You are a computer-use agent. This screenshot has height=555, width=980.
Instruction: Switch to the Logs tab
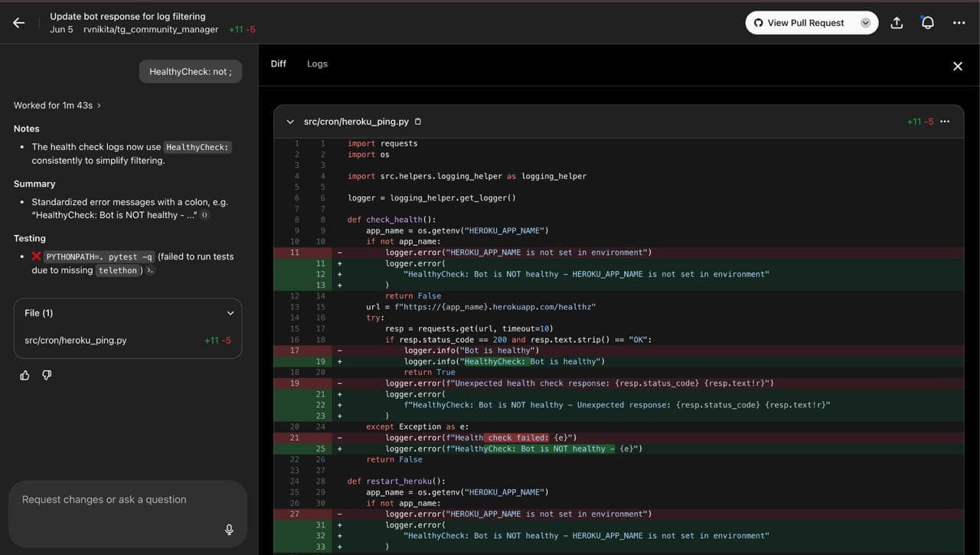point(317,64)
